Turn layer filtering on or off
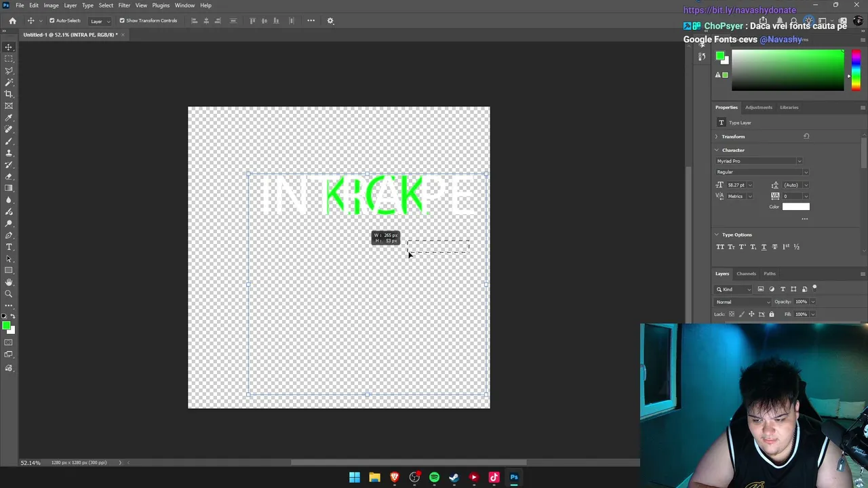The image size is (868, 488). click(815, 288)
